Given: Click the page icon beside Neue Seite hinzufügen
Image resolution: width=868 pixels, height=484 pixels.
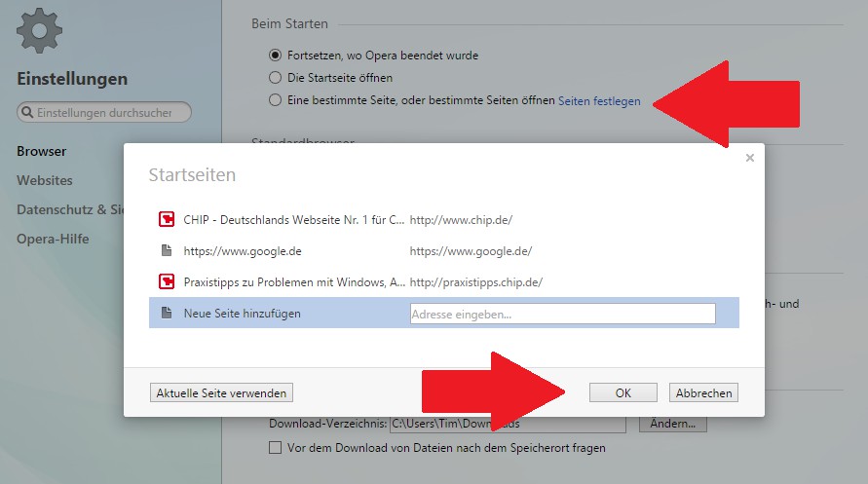Looking at the screenshot, I should [166, 314].
